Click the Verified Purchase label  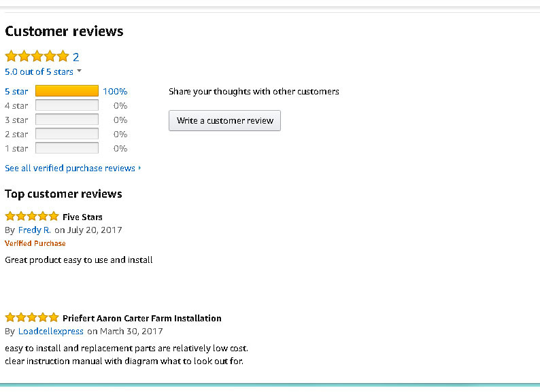(35, 243)
